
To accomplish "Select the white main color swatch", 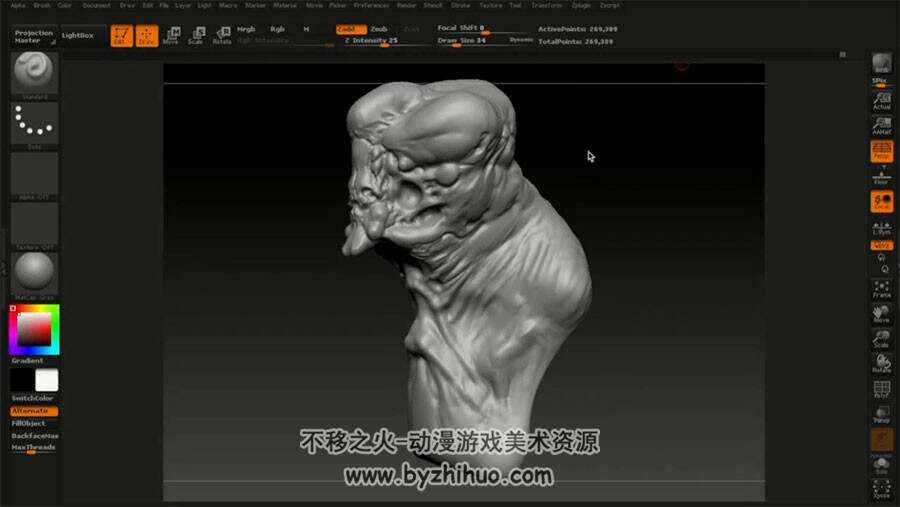I will [x=46, y=380].
